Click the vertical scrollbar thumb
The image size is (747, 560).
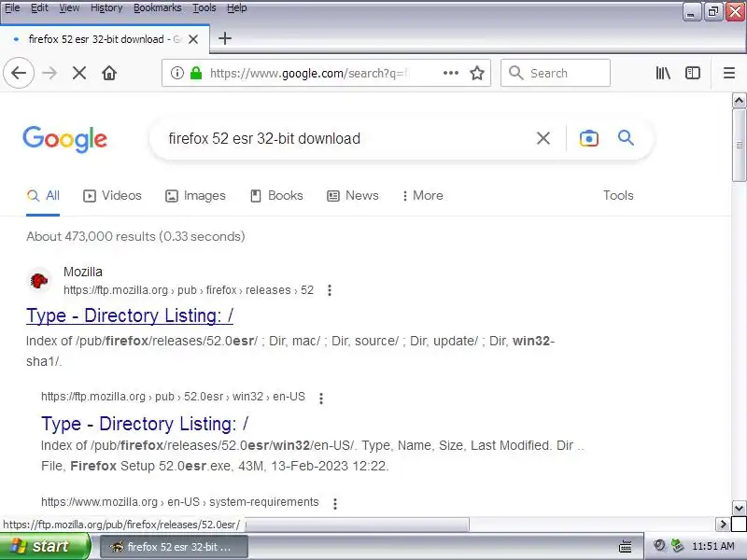tap(739, 145)
